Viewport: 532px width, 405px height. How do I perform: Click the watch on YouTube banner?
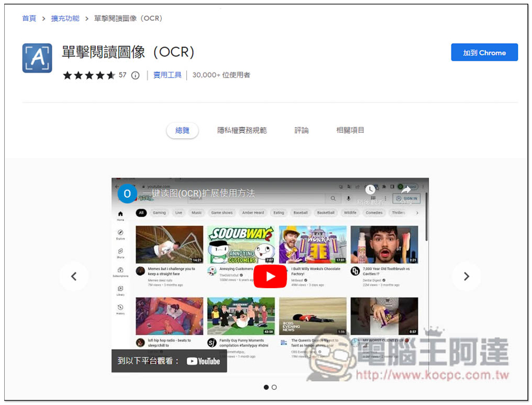click(x=169, y=361)
